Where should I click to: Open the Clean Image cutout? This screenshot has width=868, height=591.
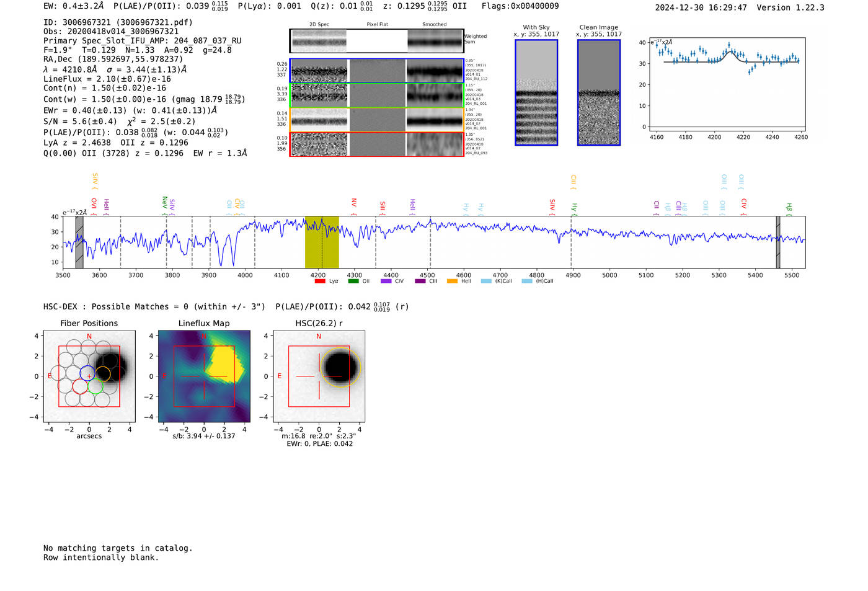coord(599,92)
